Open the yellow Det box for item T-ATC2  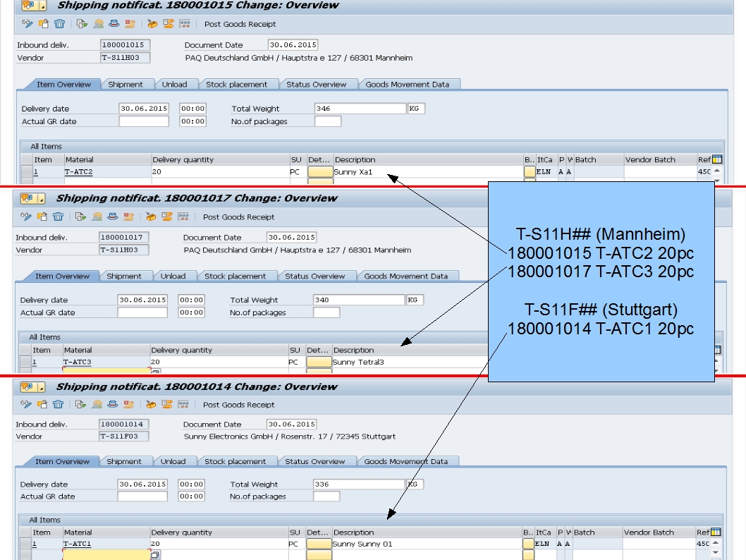(x=319, y=169)
